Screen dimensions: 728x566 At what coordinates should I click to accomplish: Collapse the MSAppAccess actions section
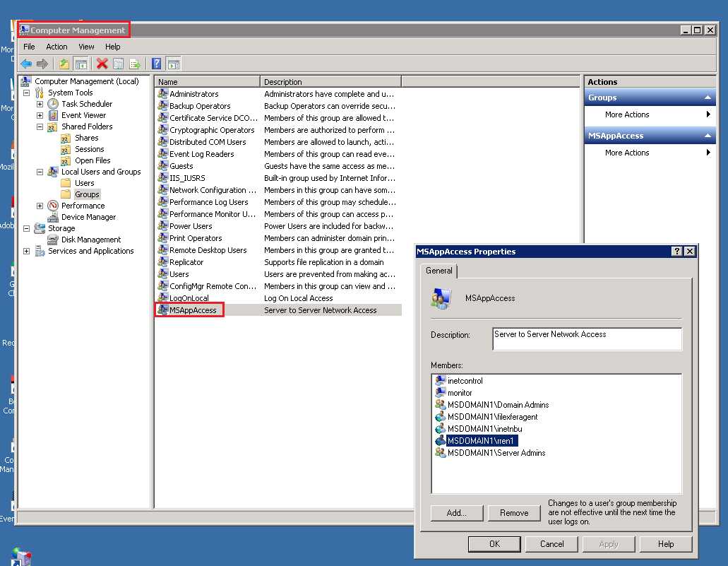pyautogui.click(x=708, y=136)
